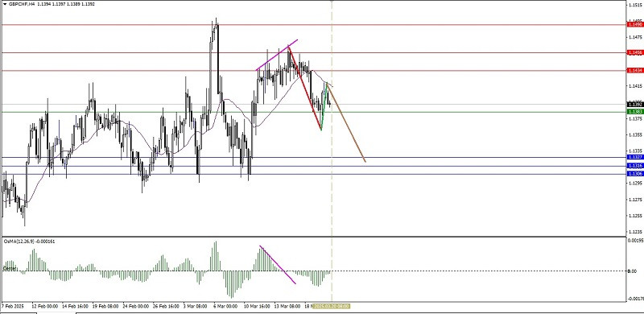
Task: Click the red 1.1456 price level label
Action: coord(635,52)
